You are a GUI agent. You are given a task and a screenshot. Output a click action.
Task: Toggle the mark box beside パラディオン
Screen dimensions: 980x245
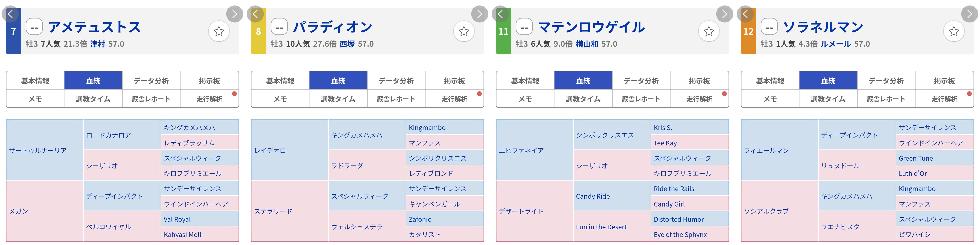279,28
